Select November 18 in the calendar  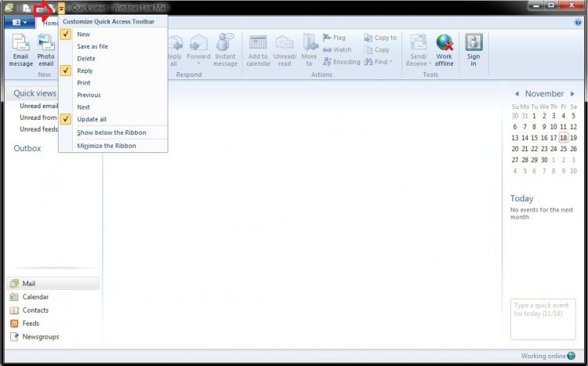pyautogui.click(x=563, y=138)
